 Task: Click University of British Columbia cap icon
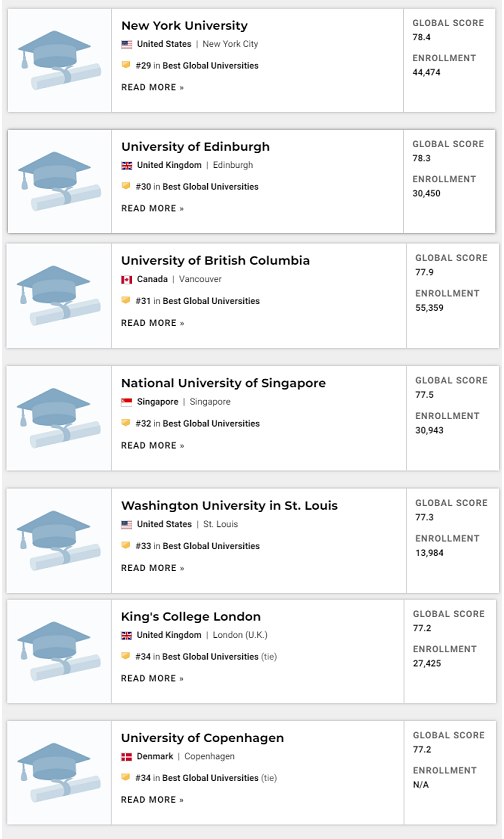point(59,295)
